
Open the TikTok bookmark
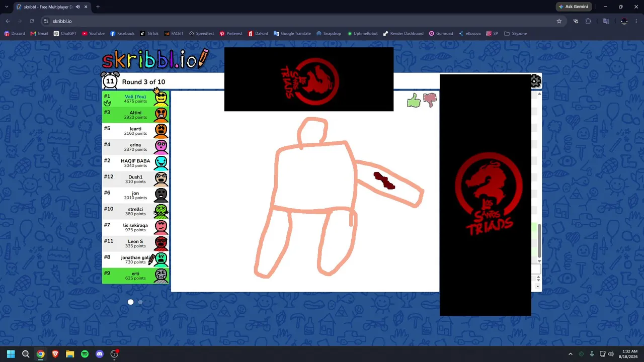click(149, 34)
